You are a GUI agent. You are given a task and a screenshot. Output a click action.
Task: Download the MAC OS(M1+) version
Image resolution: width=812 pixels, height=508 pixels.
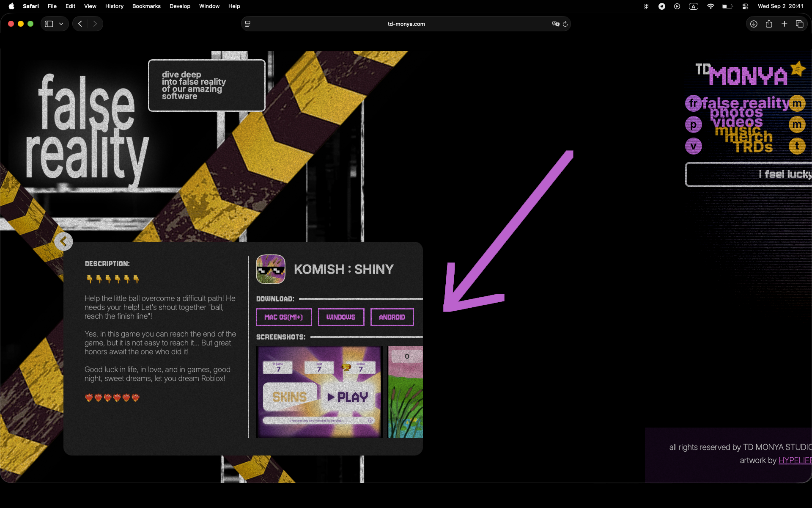(x=284, y=317)
